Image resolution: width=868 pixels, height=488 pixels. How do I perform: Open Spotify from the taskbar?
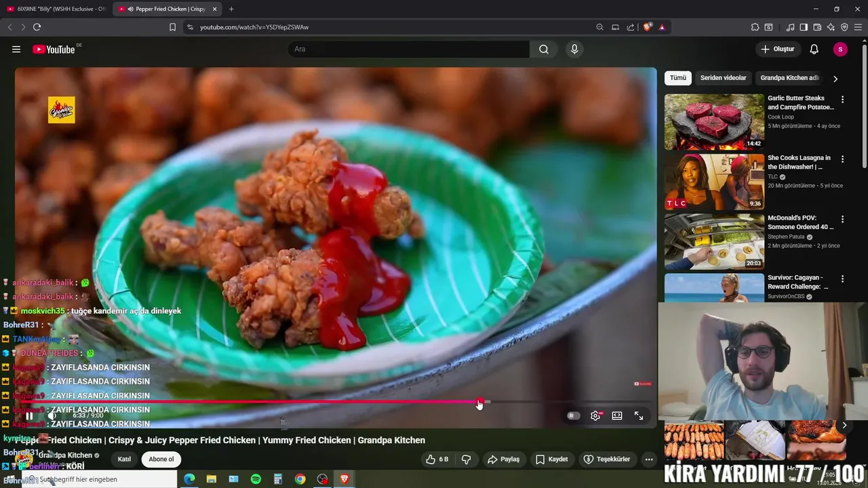point(256,479)
